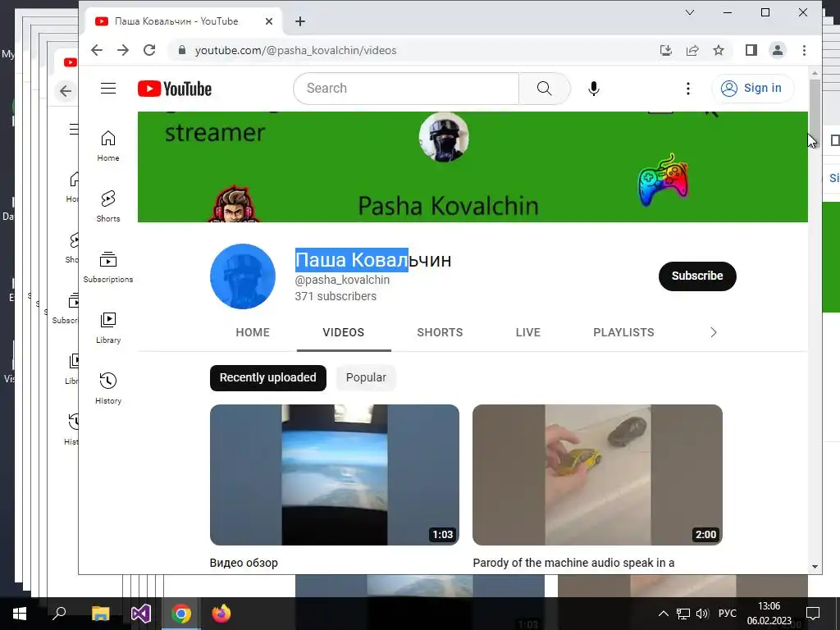Click the YouTube search input field

(406, 89)
